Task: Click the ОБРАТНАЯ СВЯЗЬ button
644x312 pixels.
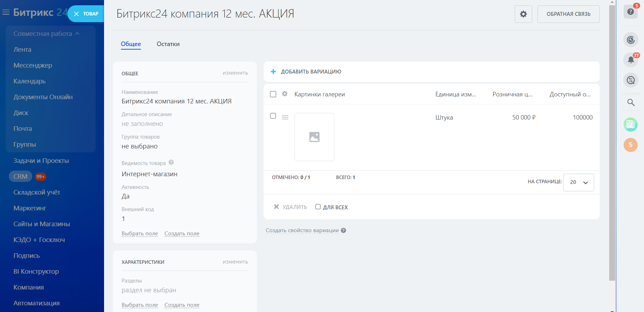Action: click(568, 14)
